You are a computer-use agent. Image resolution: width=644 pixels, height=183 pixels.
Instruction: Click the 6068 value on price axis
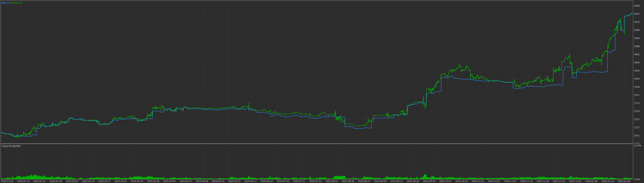click(x=637, y=6)
